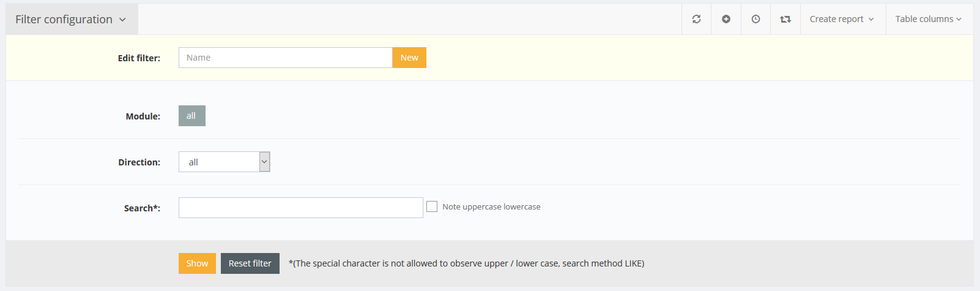Click into the Search text field
Screen dimensions: 980x291
click(300, 208)
